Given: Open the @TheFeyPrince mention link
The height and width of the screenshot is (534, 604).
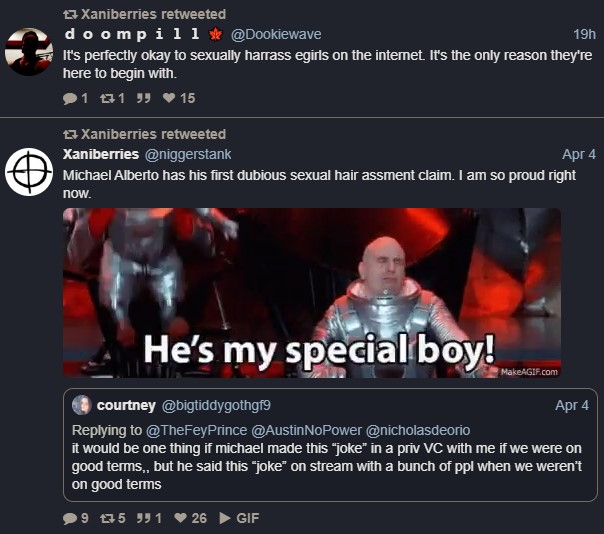Looking at the screenshot, I should tap(196, 430).
